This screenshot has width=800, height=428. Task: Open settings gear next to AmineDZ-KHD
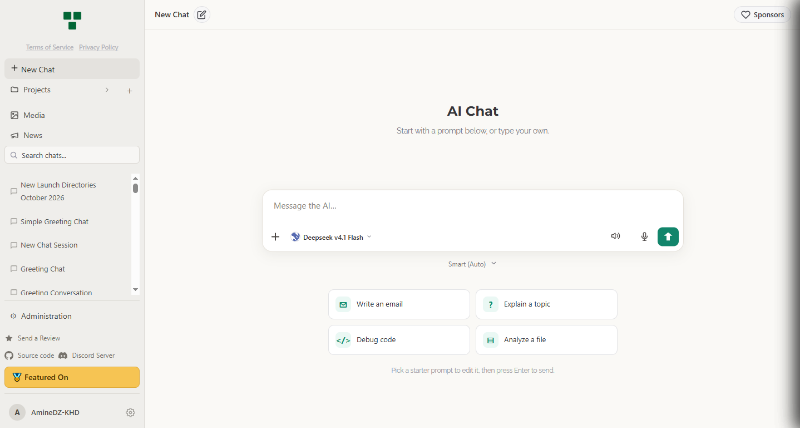[131, 413]
